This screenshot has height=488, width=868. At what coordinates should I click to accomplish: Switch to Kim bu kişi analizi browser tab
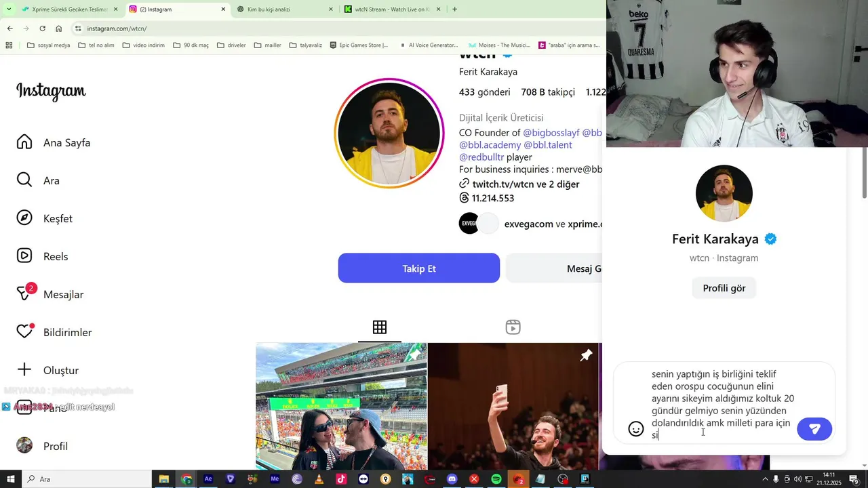pyautogui.click(x=285, y=9)
